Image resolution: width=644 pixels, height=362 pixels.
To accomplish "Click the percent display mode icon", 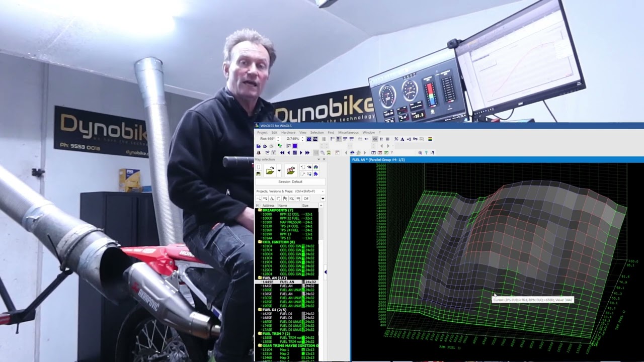I will pyautogui.click(x=396, y=139).
